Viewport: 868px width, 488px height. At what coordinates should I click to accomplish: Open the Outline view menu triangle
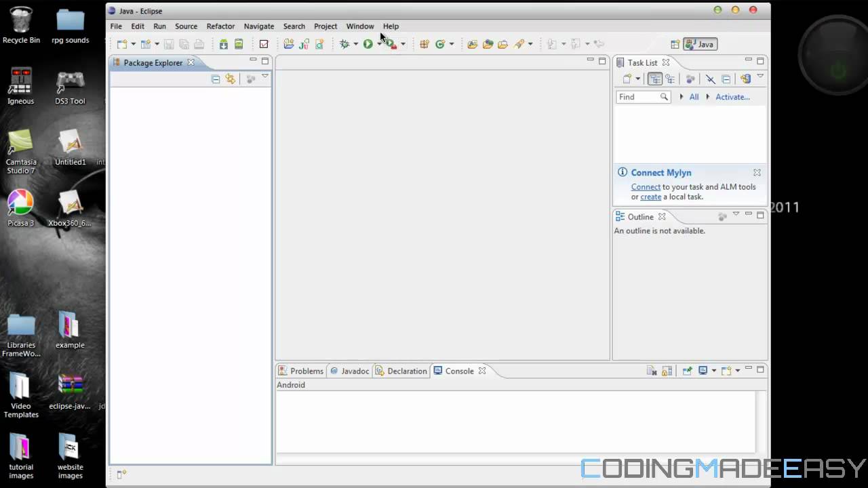pos(736,214)
